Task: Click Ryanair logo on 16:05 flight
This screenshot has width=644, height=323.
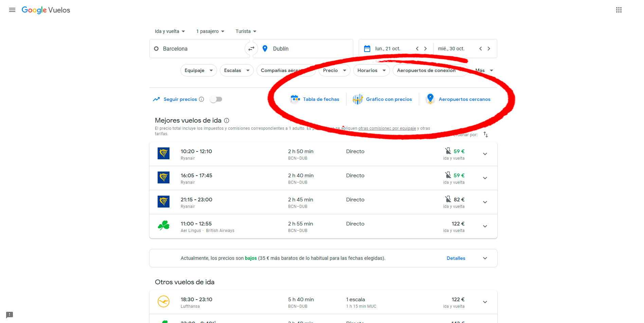Action: point(164,178)
